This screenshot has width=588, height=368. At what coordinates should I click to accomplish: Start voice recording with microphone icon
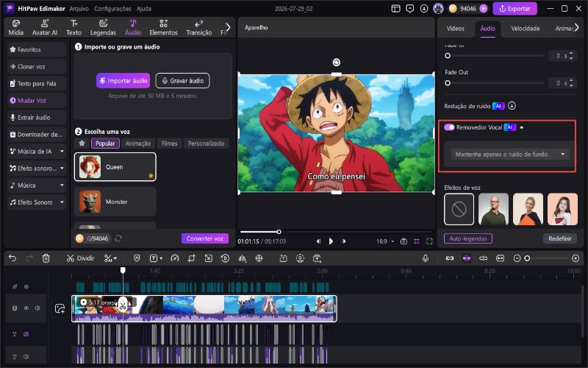click(x=426, y=258)
